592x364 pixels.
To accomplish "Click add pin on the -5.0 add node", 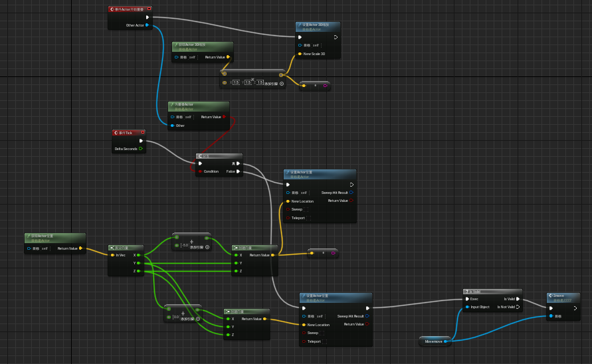I will tap(207, 247).
